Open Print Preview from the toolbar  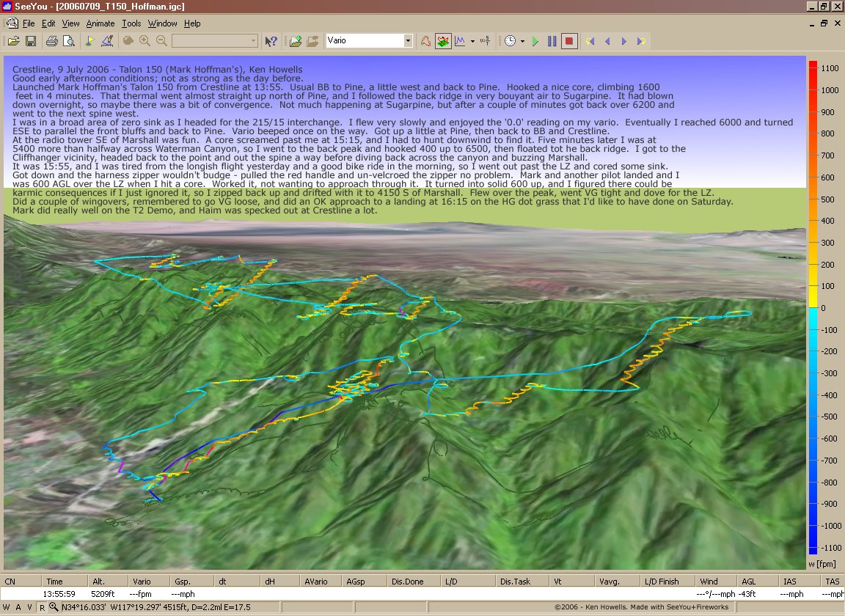pyautogui.click(x=69, y=41)
